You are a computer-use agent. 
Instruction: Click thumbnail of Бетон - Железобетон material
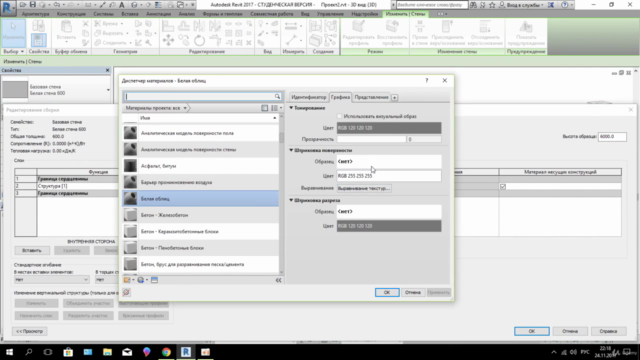pyautogui.click(x=131, y=215)
